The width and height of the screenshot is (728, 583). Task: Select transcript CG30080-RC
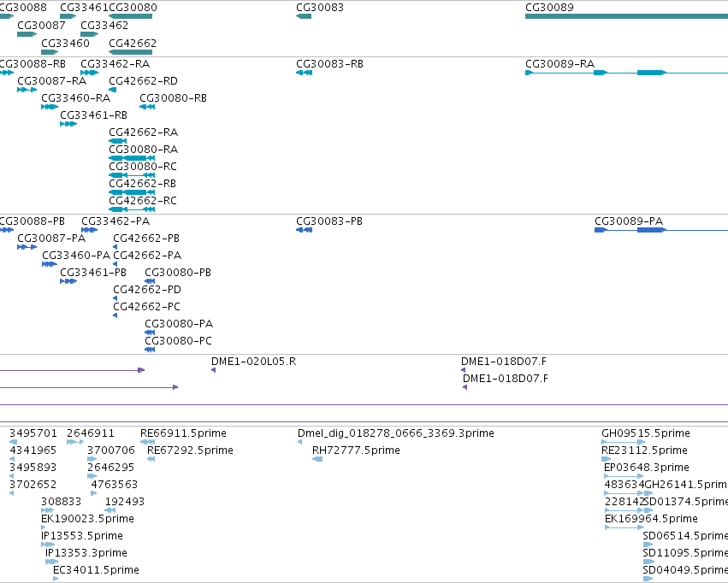132,175
